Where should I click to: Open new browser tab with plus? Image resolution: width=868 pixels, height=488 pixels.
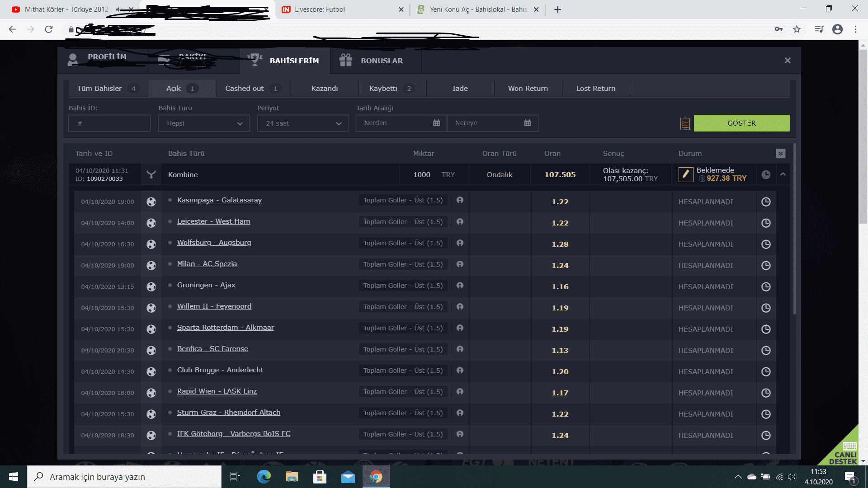pos(558,9)
